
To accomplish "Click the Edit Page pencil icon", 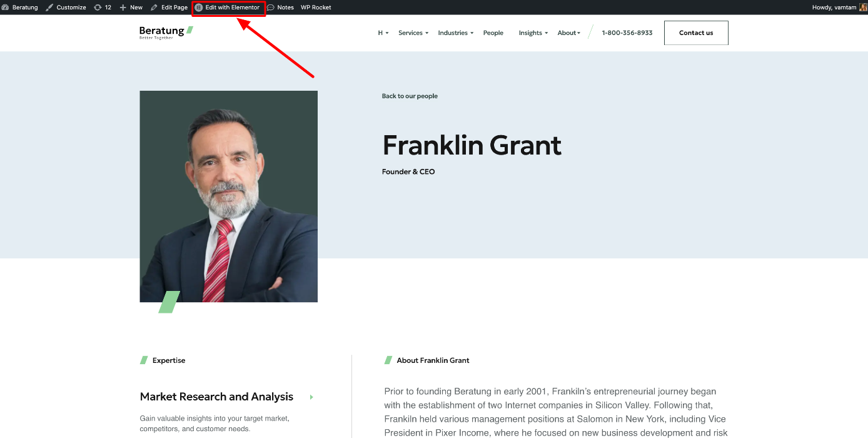I will (154, 8).
